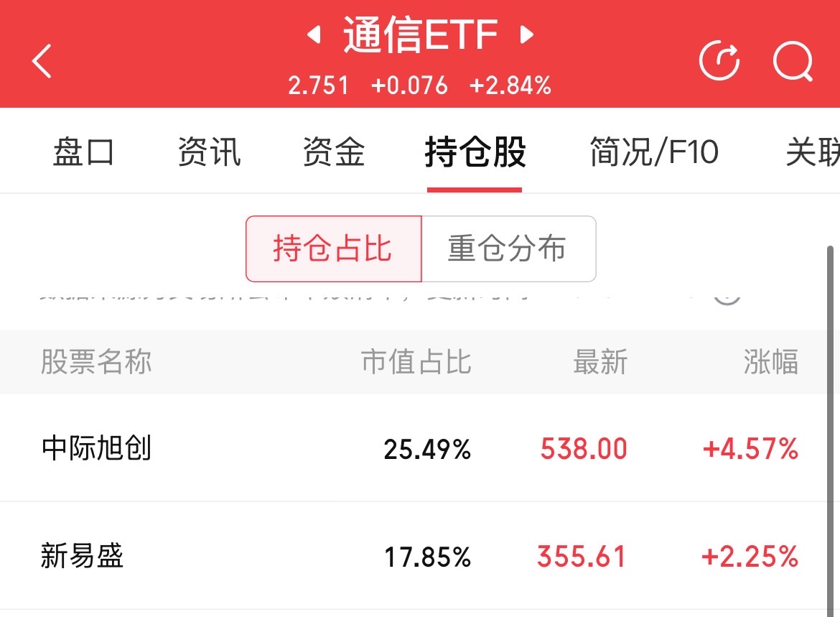Viewport: 840px width, 617px height.
Task: Select the 持仓股 tab
Action: click(475, 153)
